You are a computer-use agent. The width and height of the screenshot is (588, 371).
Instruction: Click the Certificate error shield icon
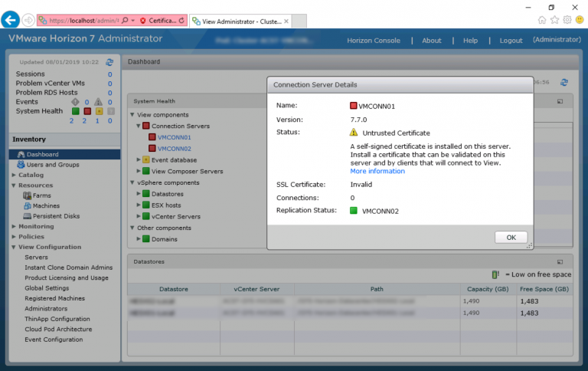[143, 21]
